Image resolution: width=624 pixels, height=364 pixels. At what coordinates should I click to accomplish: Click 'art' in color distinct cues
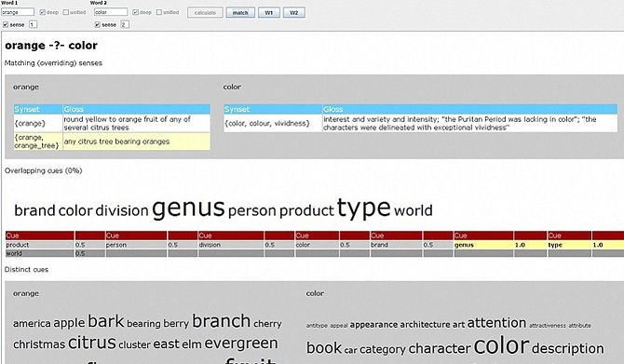click(x=458, y=325)
